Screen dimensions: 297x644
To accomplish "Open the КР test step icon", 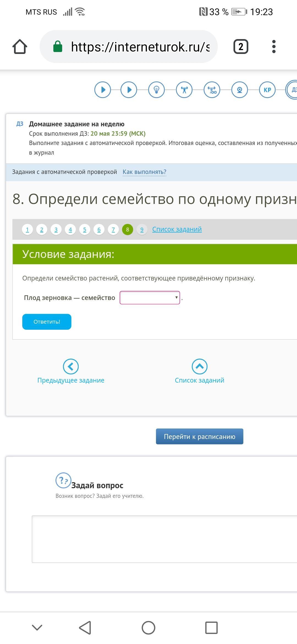I will point(267,90).
